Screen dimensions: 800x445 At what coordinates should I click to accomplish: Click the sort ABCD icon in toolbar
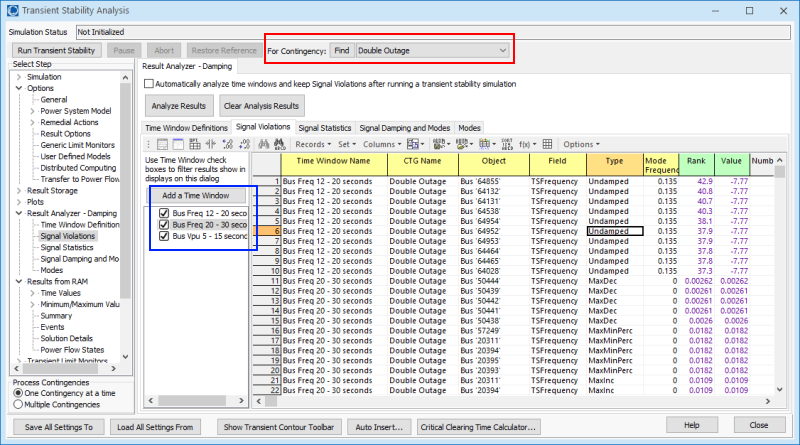504,144
